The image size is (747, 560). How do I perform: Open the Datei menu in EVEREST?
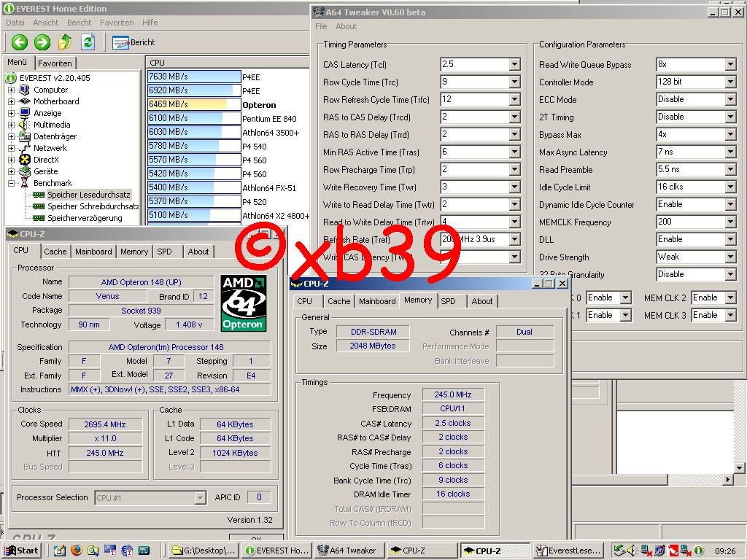tap(15, 23)
